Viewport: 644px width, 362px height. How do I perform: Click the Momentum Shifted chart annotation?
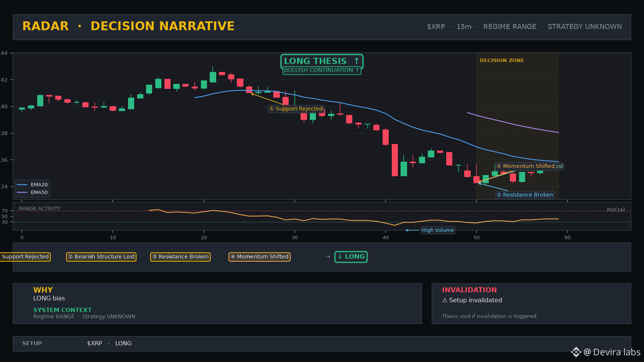point(525,166)
